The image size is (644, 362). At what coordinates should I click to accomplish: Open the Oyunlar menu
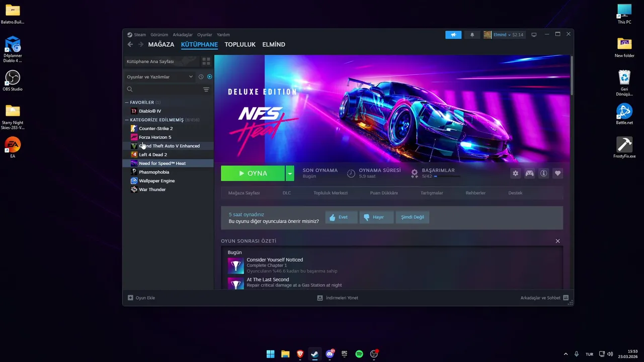click(x=205, y=35)
